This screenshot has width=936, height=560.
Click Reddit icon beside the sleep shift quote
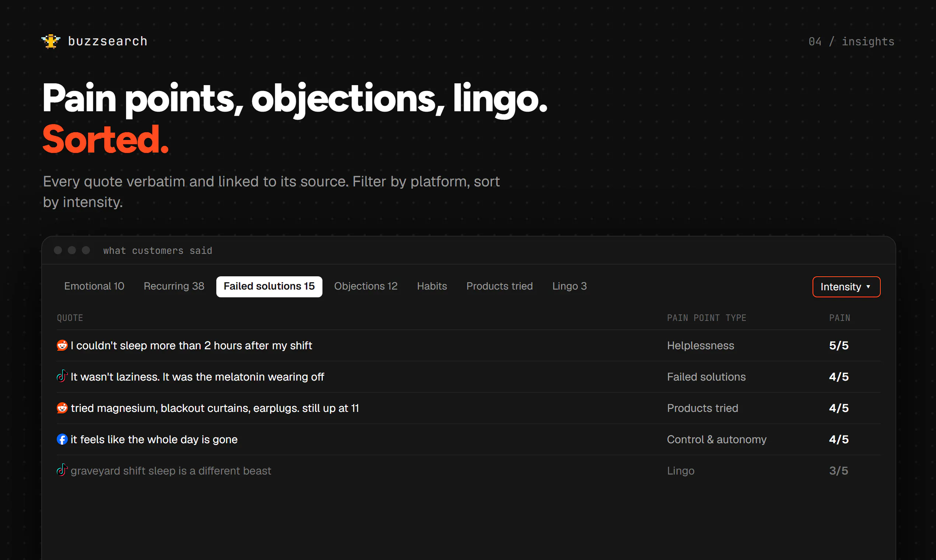[x=62, y=345]
